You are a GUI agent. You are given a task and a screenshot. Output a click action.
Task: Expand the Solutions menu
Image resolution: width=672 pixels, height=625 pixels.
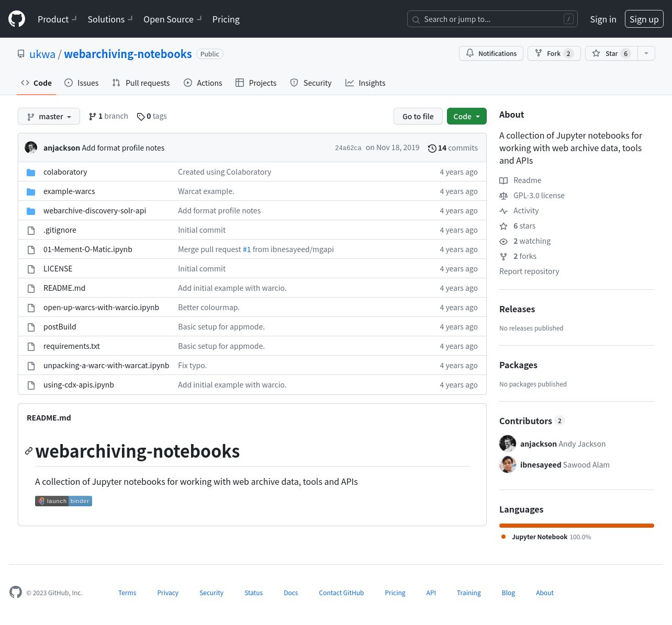[x=110, y=19]
